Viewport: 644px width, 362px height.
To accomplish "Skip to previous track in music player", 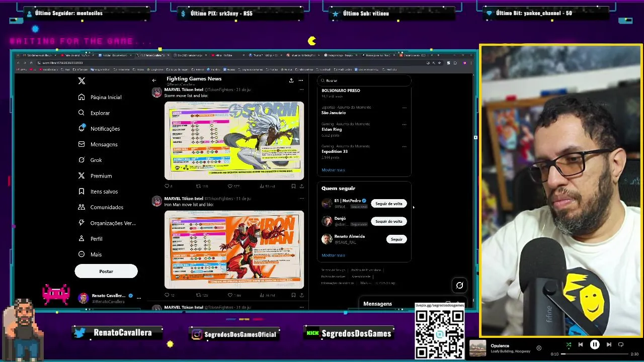I will click(x=581, y=345).
